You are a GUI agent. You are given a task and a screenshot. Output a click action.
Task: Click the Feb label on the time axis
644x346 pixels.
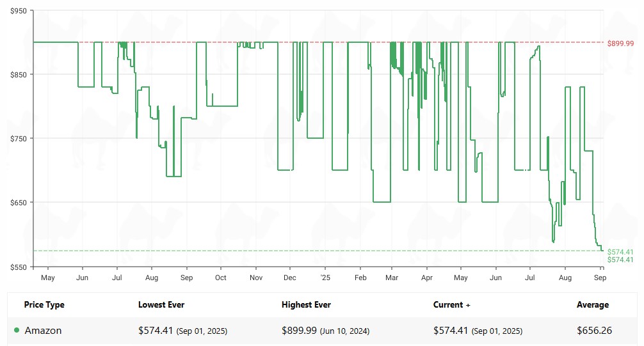360,278
